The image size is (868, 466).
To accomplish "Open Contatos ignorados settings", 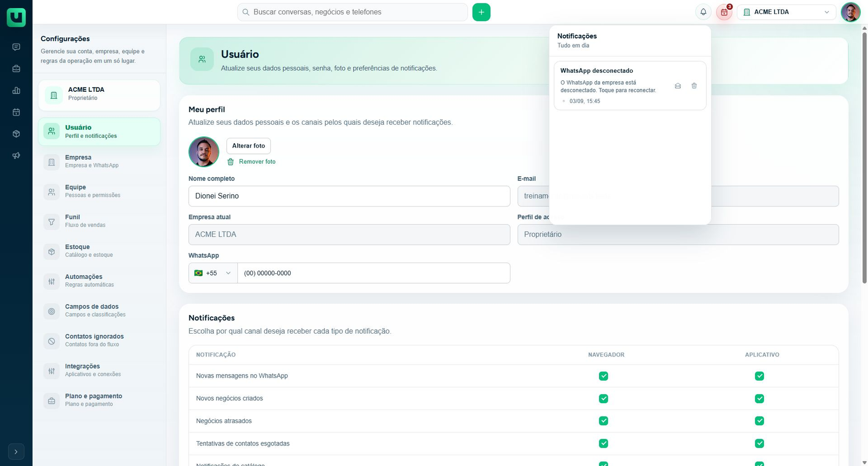I will coord(99,341).
